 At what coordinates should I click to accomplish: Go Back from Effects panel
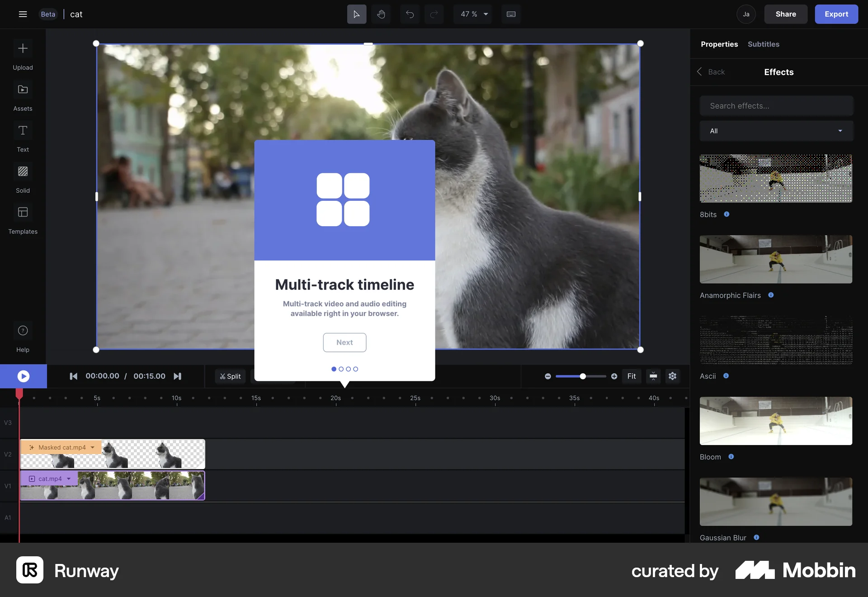coord(711,72)
